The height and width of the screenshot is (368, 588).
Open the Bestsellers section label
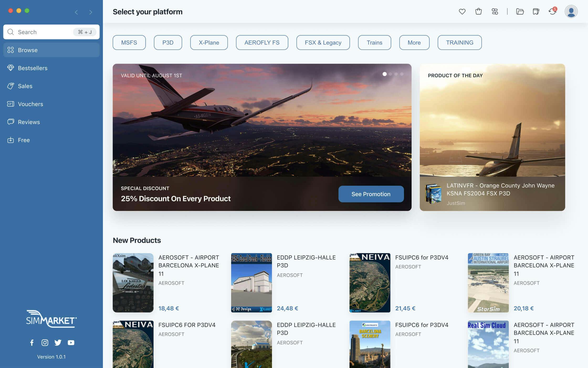(x=33, y=68)
